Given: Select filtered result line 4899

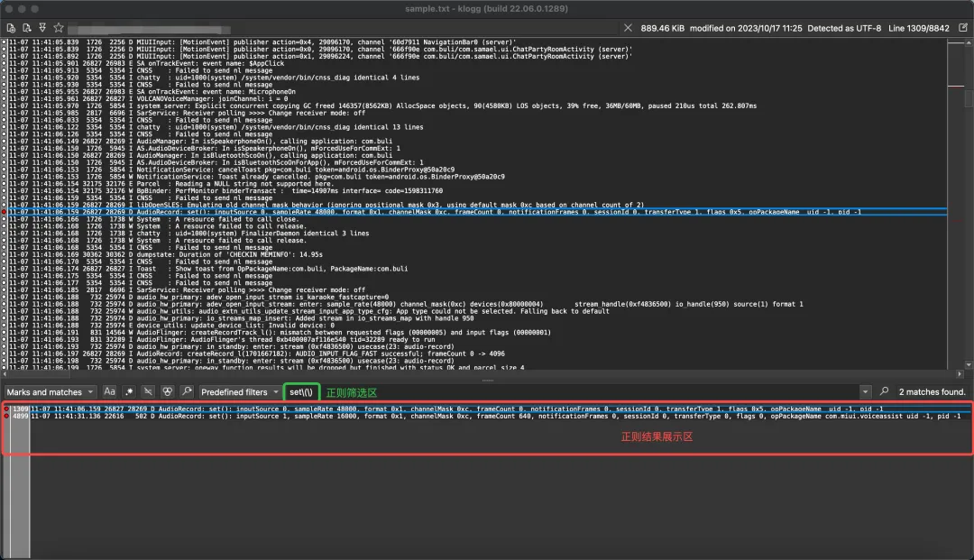Looking at the screenshot, I should pos(500,416).
